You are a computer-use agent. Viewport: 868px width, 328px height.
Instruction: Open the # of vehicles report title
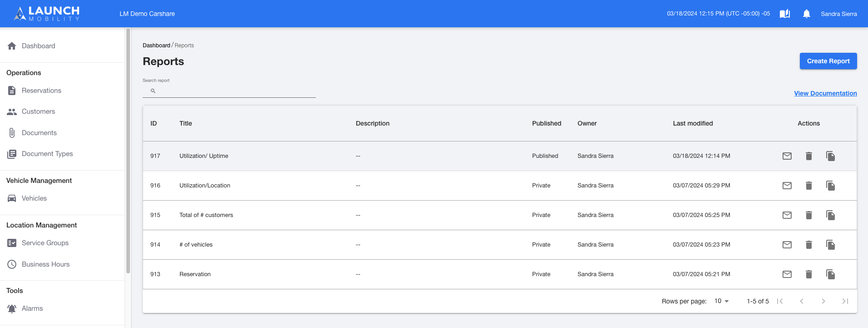[x=196, y=245]
